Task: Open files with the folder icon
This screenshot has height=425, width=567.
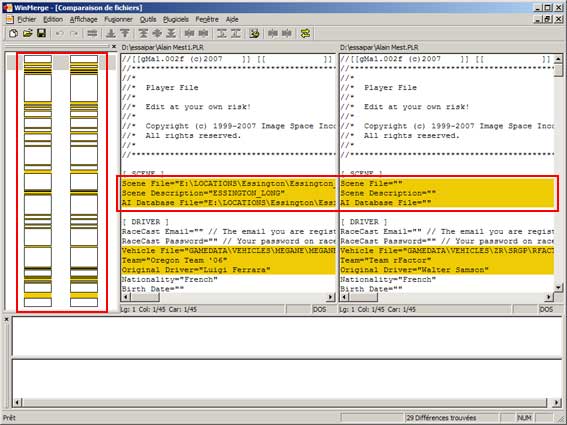Action: [27, 34]
